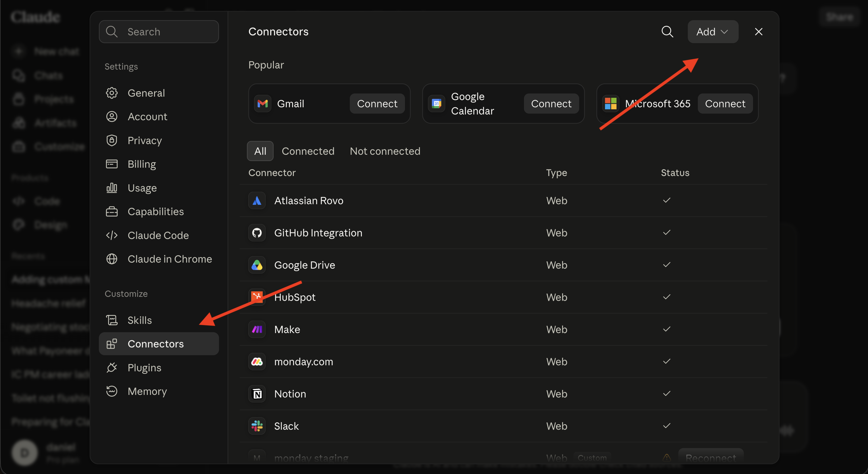Open the Notion connector row
Screen dimensions: 868x474
click(504, 394)
